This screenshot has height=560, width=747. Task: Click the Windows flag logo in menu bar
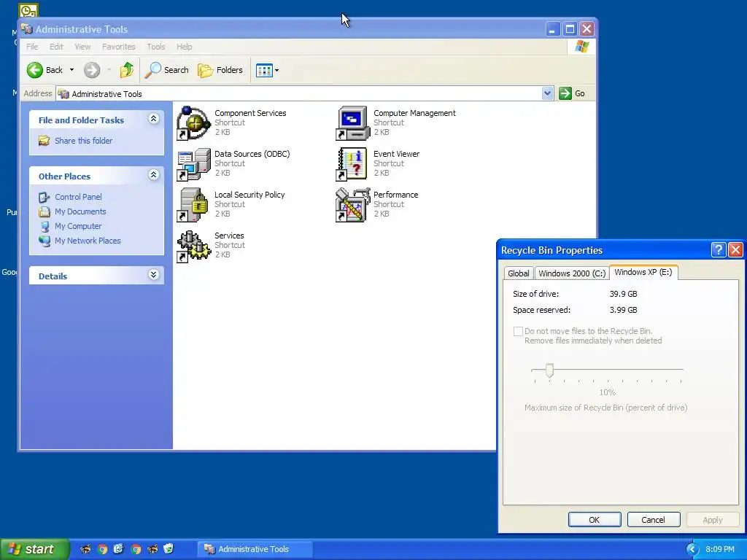(581, 46)
